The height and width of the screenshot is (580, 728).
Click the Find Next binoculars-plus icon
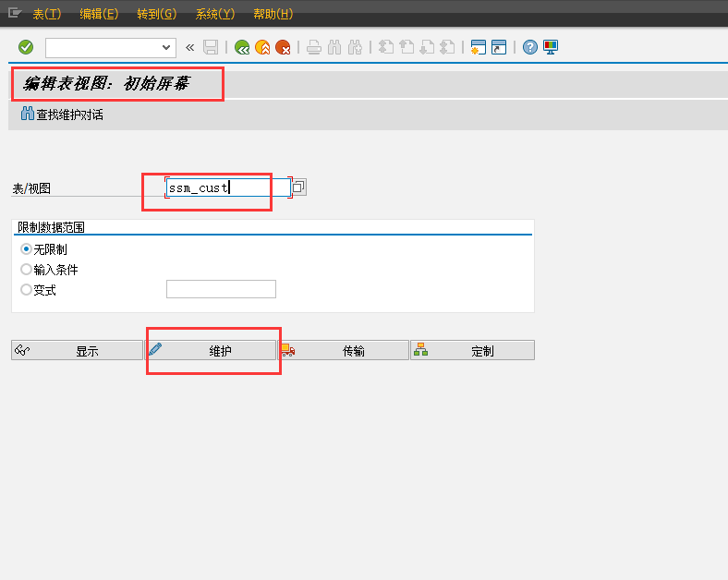click(355, 47)
